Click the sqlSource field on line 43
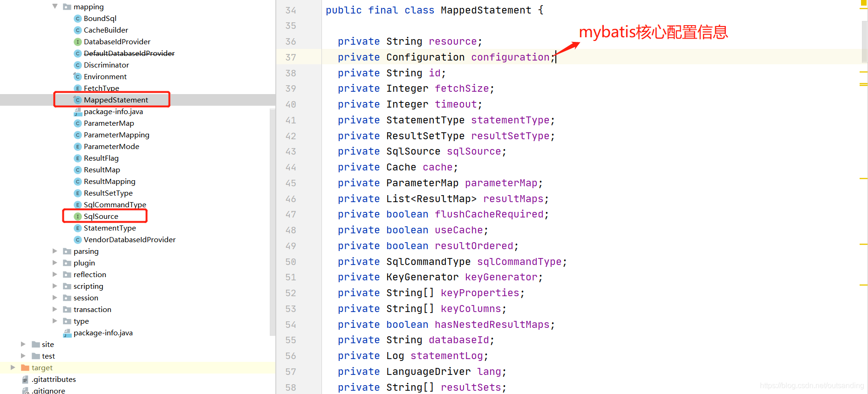The image size is (868, 394). pyautogui.click(x=474, y=151)
